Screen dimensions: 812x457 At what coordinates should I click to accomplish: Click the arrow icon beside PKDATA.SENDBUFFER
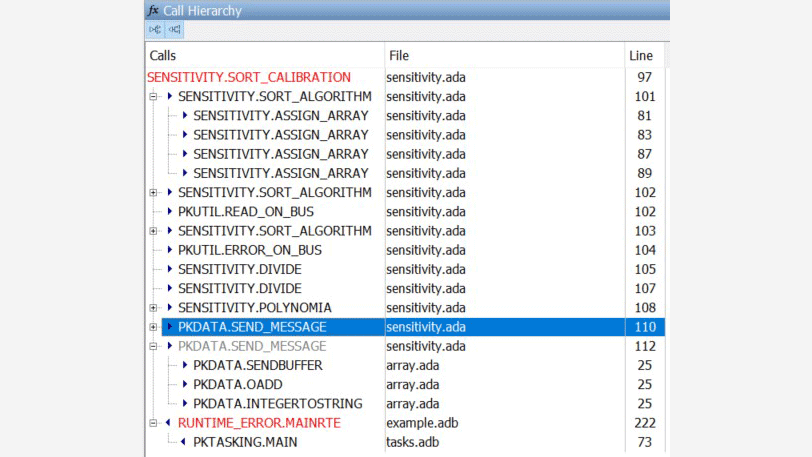point(184,366)
